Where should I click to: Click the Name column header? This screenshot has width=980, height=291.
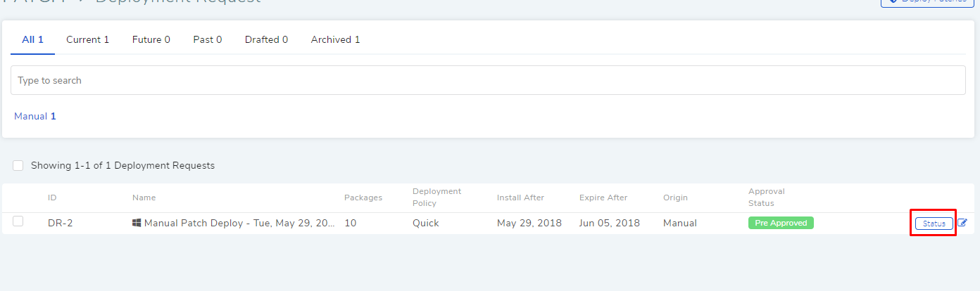click(144, 198)
